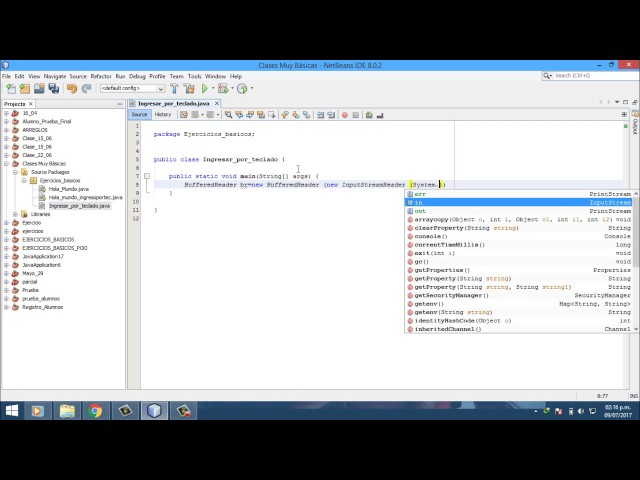Select EJERCICIOS_BASICOS_POO project
640x480 pixels.
(54, 248)
